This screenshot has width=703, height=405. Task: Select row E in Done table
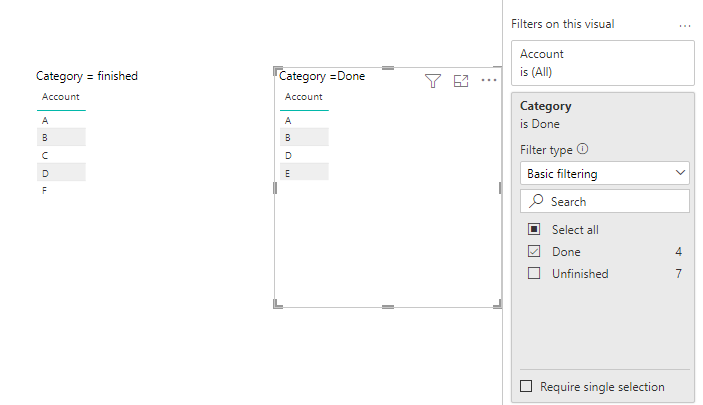pyautogui.click(x=304, y=173)
